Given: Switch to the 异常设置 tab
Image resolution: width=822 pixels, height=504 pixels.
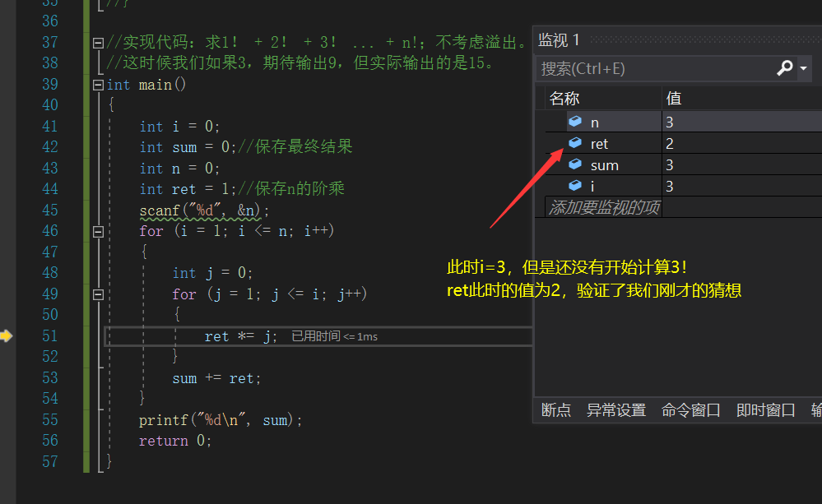Looking at the screenshot, I should click(x=616, y=409).
